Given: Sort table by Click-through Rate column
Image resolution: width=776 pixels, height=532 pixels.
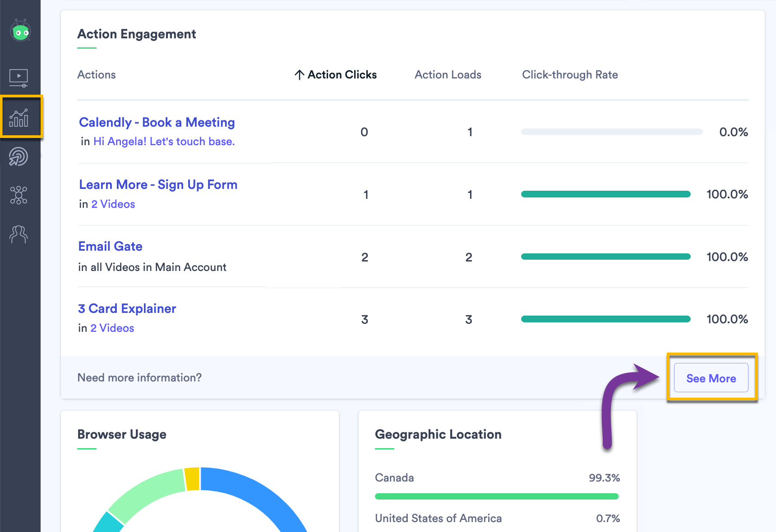Looking at the screenshot, I should pos(570,75).
